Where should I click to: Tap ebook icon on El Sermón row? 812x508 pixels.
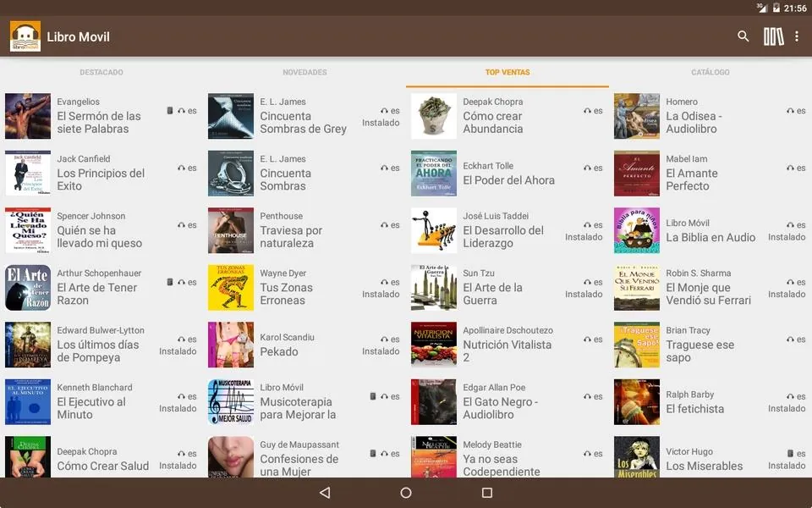click(169, 111)
